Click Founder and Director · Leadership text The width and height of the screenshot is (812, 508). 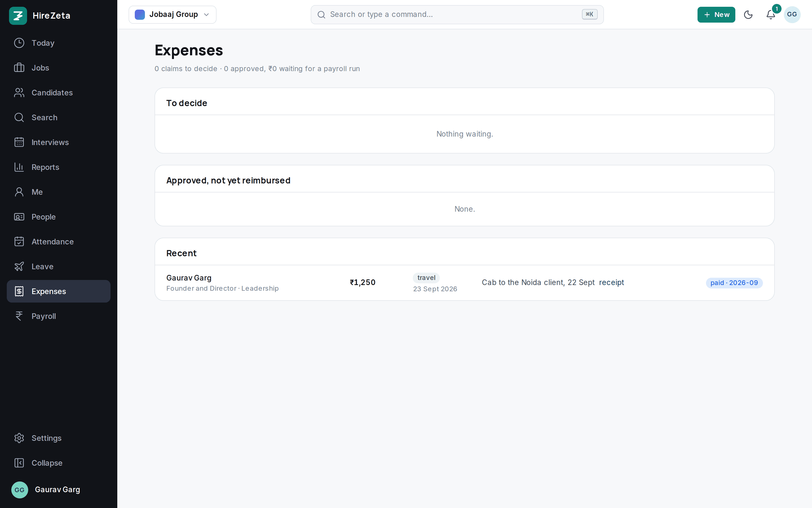click(x=222, y=289)
